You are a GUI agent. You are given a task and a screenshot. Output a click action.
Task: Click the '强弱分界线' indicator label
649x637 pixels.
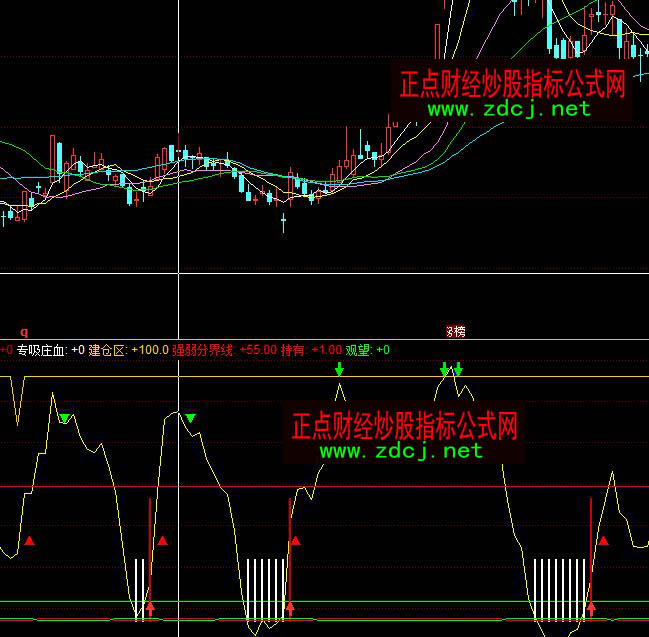pyautogui.click(x=202, y=350)
